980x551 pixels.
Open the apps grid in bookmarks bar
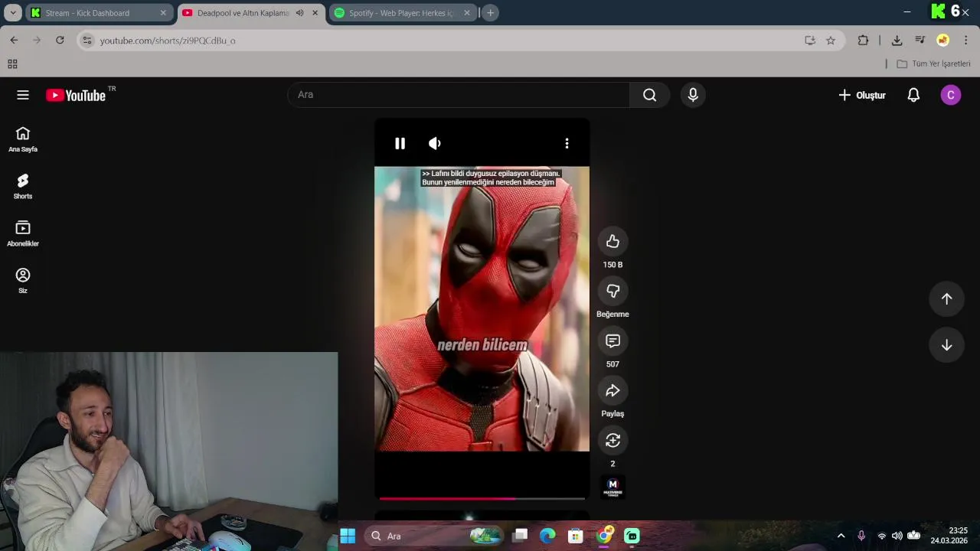(12, 64)
